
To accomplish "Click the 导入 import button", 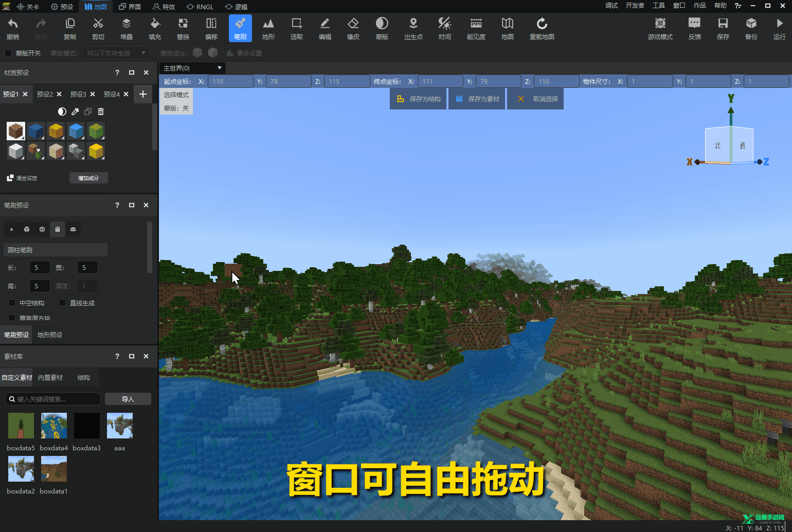I will (128, 399).
